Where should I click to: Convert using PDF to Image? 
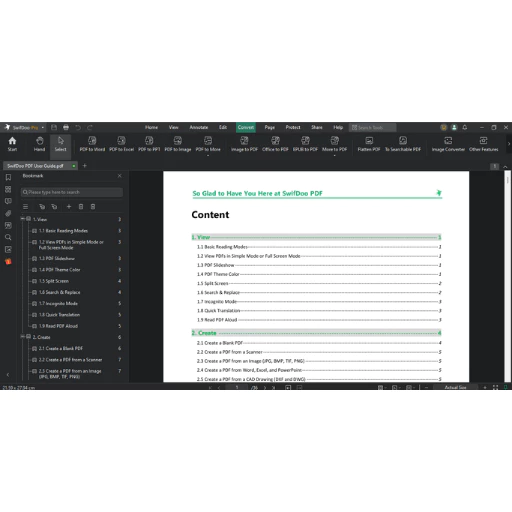click(x=178, y=144)
